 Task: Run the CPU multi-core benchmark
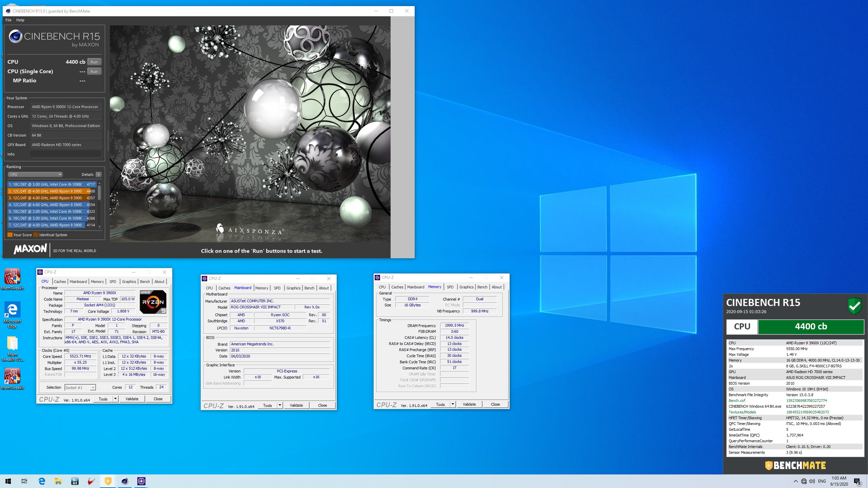94,62
